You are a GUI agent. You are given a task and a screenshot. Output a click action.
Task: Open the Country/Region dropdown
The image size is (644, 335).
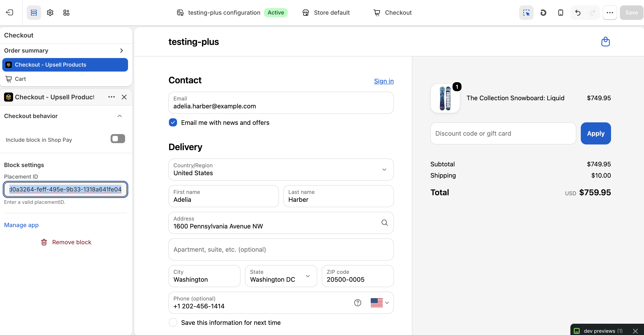[281, 170]
